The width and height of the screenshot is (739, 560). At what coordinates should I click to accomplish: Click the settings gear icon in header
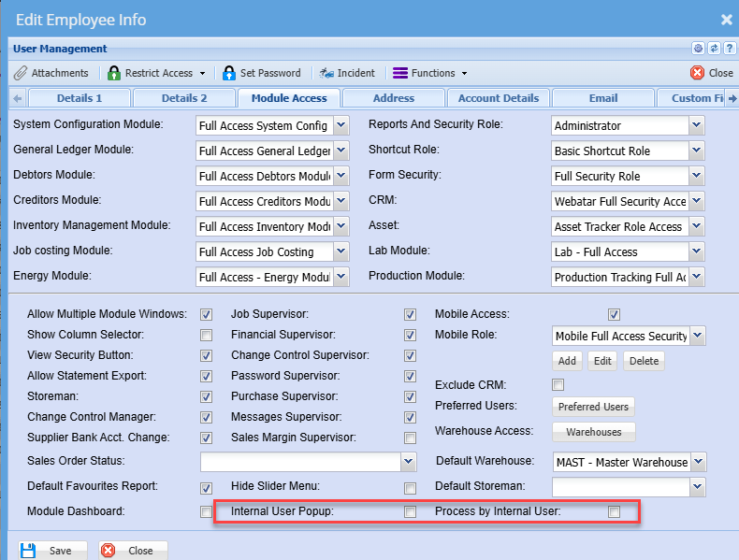(x=698, y=48)
